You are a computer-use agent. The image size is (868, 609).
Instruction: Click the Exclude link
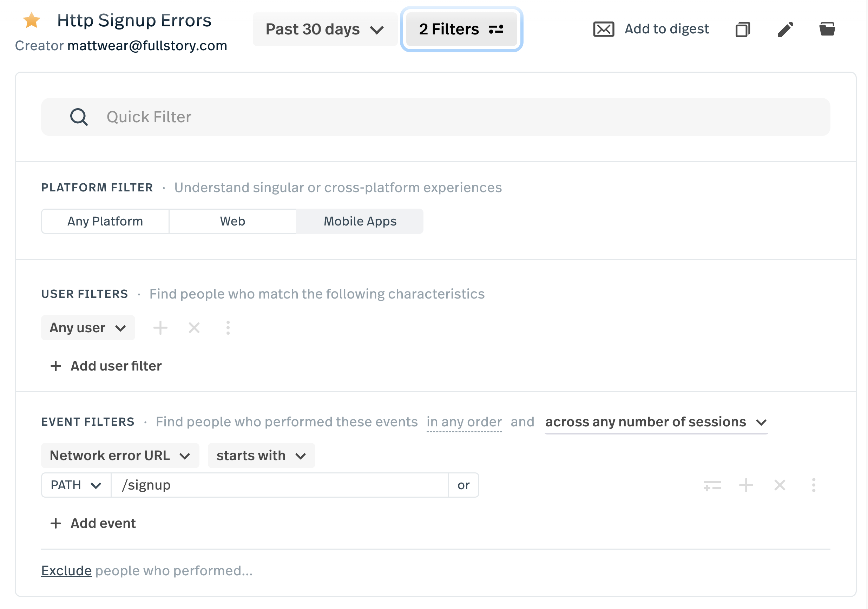66,570
